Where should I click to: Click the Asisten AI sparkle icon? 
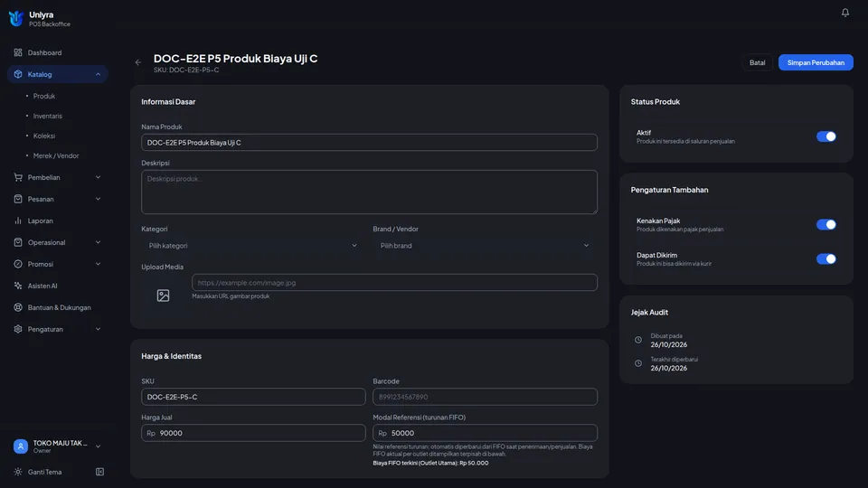tap(18, 286)
